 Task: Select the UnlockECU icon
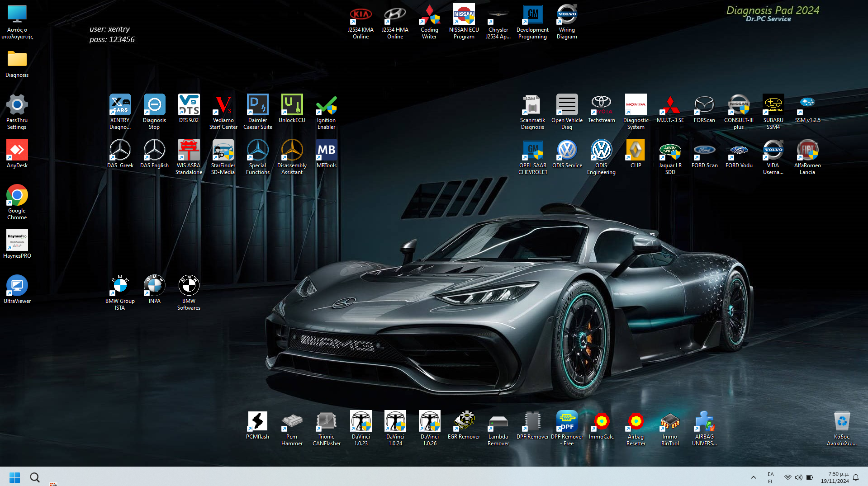pos(292,109)
